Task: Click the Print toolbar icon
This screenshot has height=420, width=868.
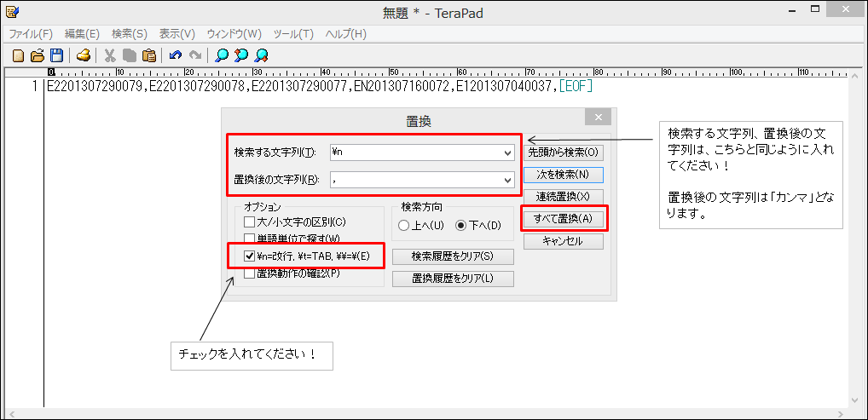Action: tap(83, 55)
